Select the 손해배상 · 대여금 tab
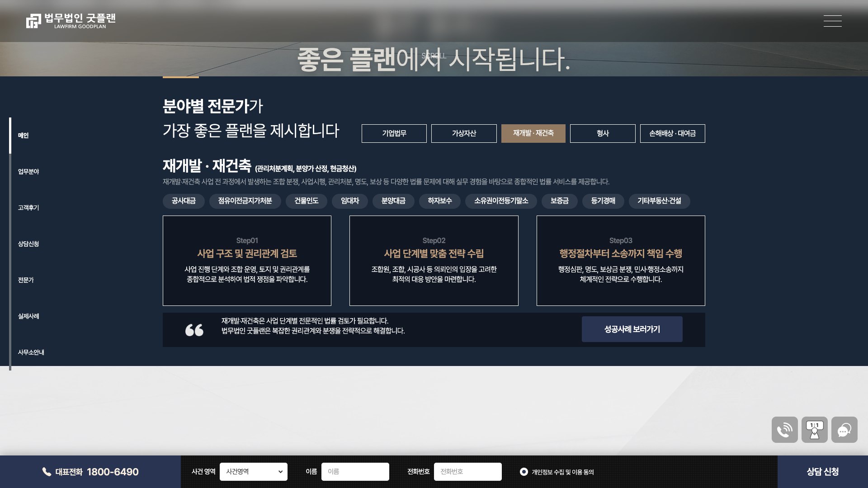Image resolution: width=868 pixels, height=488 pixels. click(673, 133)
